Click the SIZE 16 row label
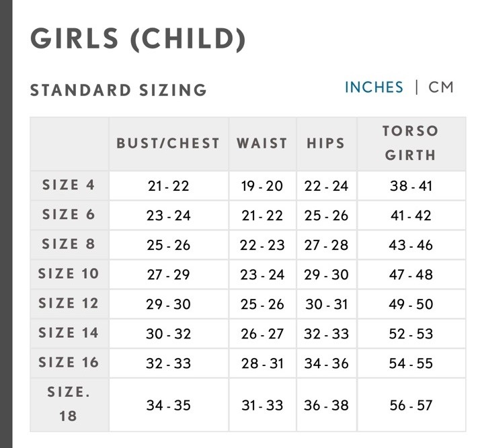Viewport: 478px width, 448px height. click(x=69, y=363)
